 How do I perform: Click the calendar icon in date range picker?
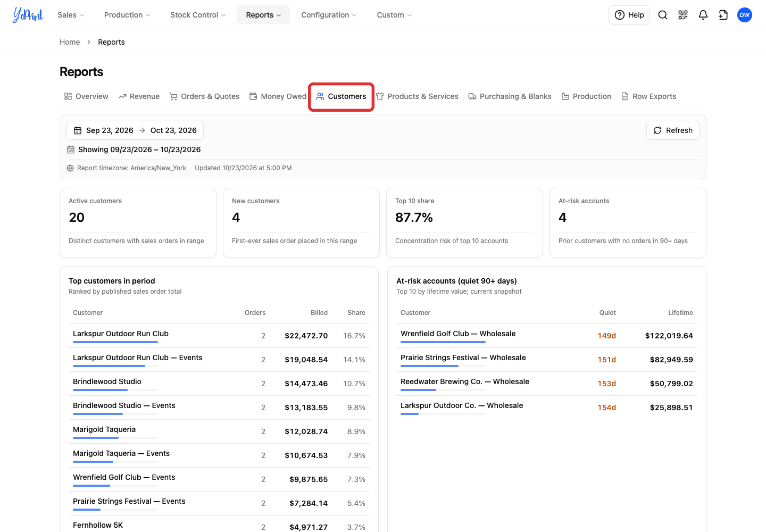point(78,130)
